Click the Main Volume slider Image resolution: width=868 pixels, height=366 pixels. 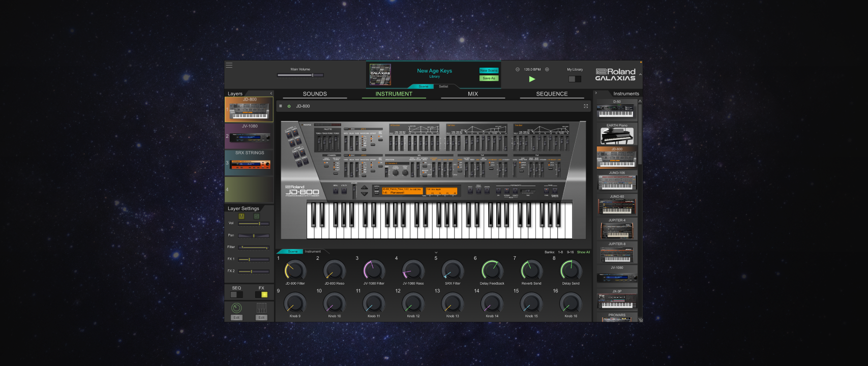tap(301, 75)
